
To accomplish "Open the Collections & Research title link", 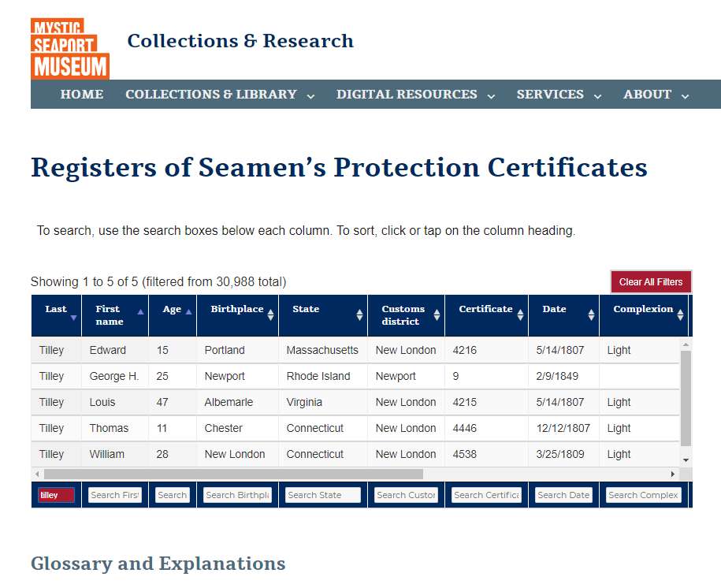I will point(240,41).
